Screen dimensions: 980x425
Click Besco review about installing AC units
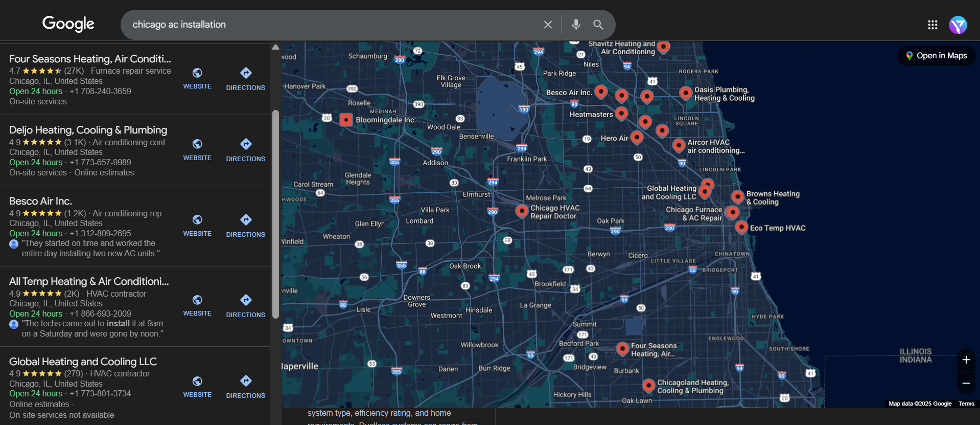point(90,249)
